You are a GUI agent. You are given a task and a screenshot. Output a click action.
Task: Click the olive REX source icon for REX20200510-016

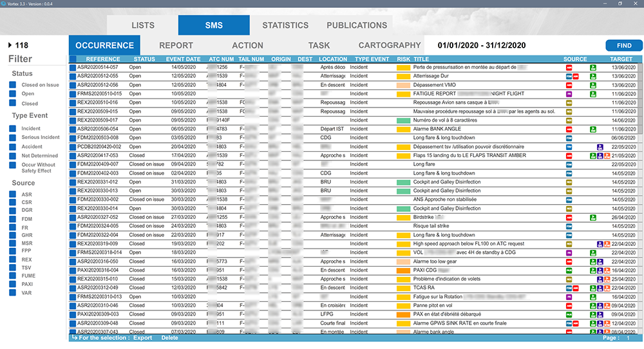[569, 102]
